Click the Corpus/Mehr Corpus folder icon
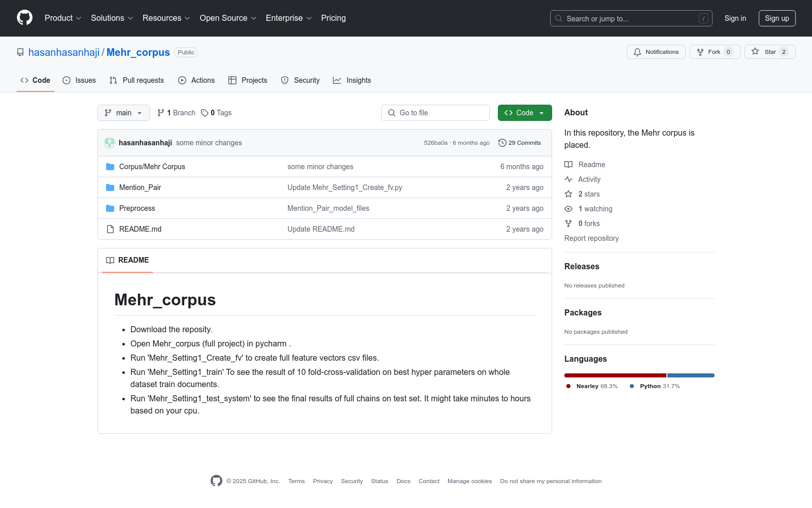The height and width of the screenshot is (508, 812). pos(110,167)
